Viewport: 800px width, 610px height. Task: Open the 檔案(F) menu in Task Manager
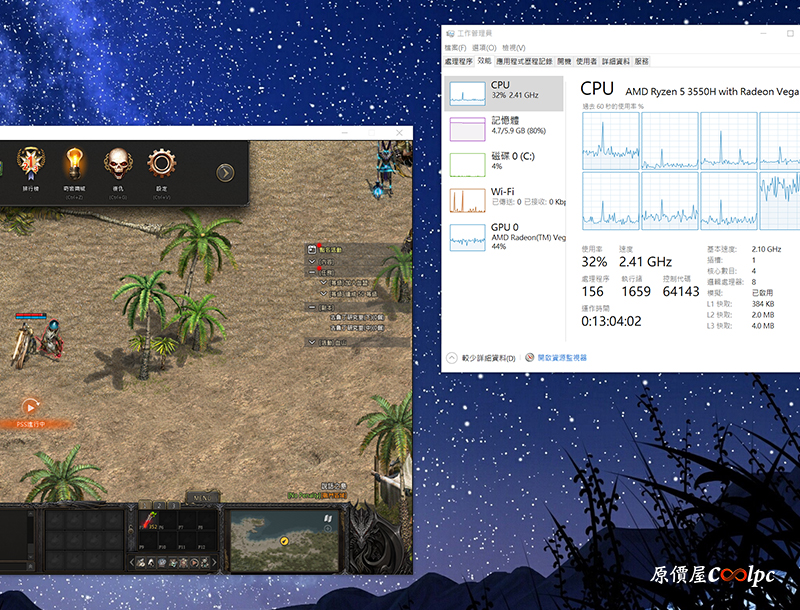coord(455,47)
